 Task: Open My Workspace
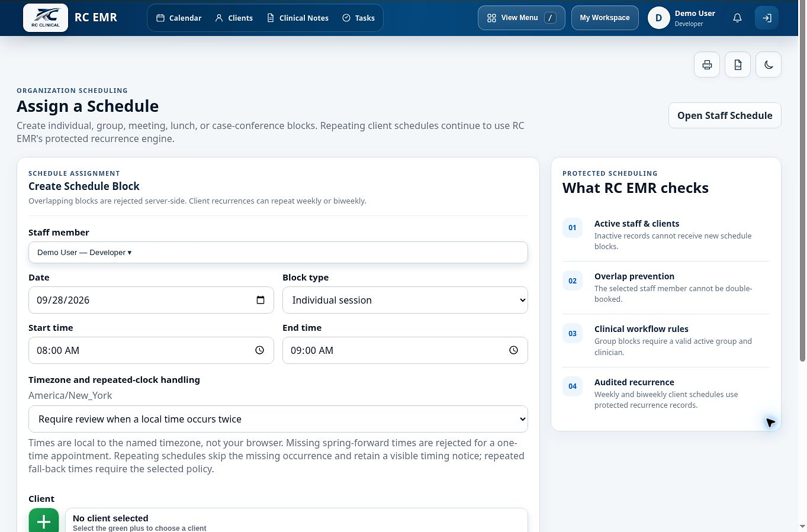[x=605, y=18]
